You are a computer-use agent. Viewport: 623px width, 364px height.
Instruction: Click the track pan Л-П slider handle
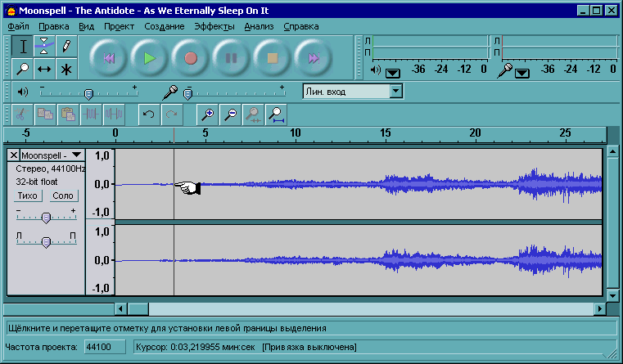46,242
